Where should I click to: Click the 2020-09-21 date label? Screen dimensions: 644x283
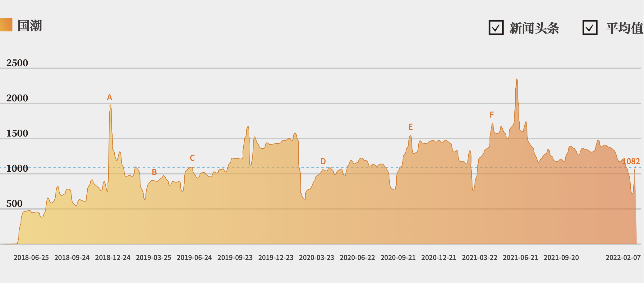point(398,257)
